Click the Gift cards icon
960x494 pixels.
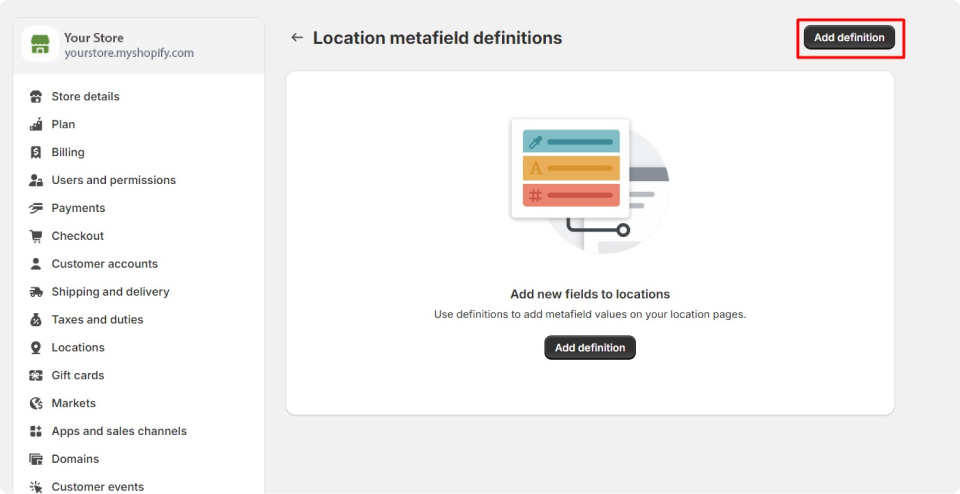pyautogui.click(x=36, y=376)
